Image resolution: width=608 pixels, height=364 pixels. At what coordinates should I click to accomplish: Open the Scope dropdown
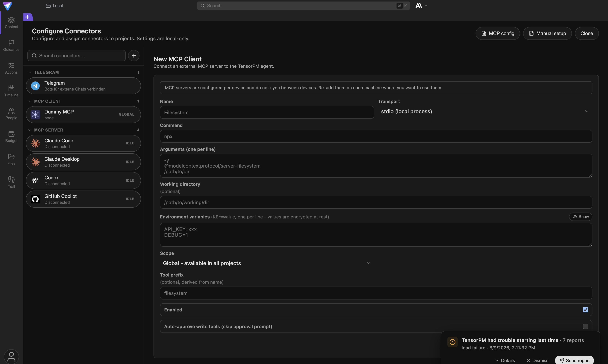(267, 263)
